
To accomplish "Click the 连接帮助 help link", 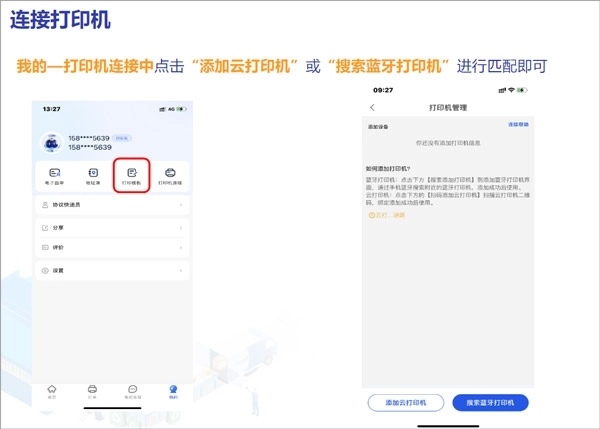I will tap(520, 125).
